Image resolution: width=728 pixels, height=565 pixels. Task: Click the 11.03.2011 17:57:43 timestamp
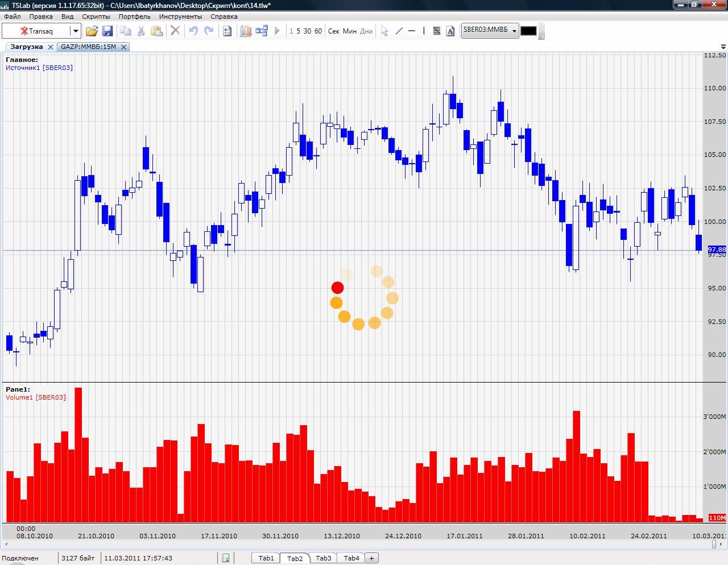click(138, 558)
